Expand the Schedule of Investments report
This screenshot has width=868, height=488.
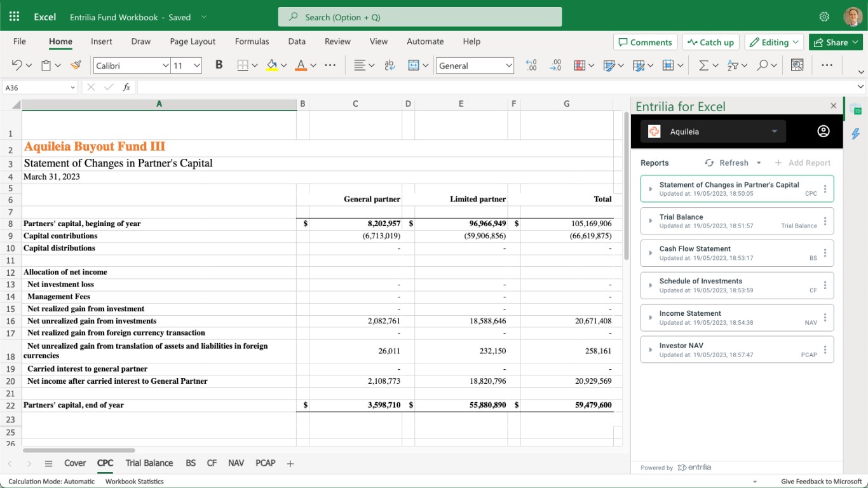click(x=651, y=285)
